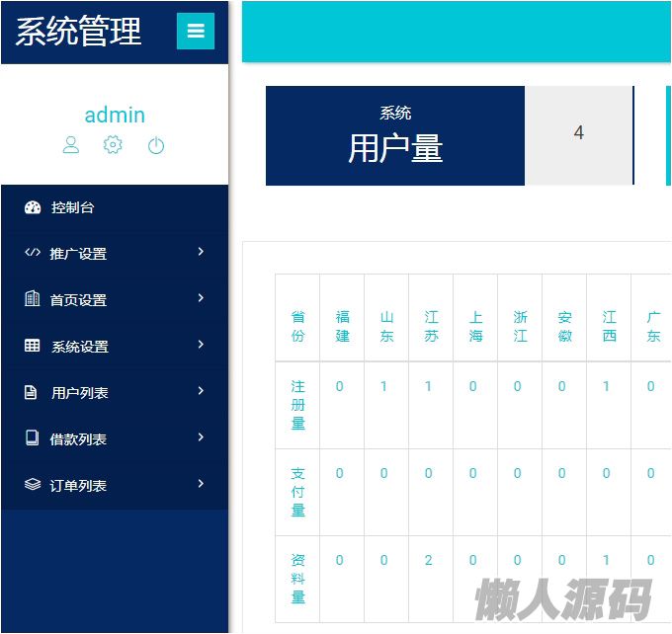Select the 借款列表 menu label
This screenshot has width=672, height=634.
[78, 439]
